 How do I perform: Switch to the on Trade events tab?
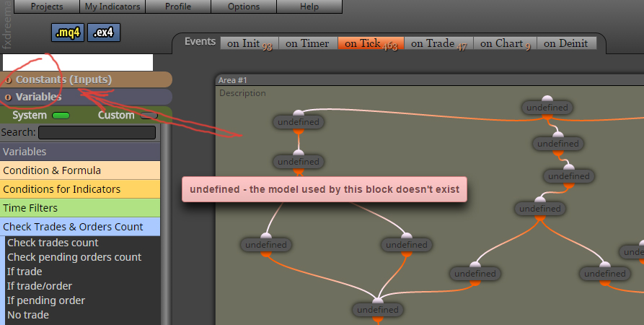coord(438,43)
